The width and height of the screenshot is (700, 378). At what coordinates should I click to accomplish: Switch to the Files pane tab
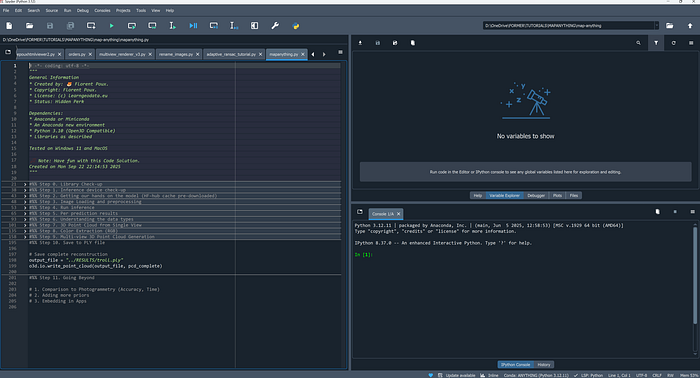(574, 195)
